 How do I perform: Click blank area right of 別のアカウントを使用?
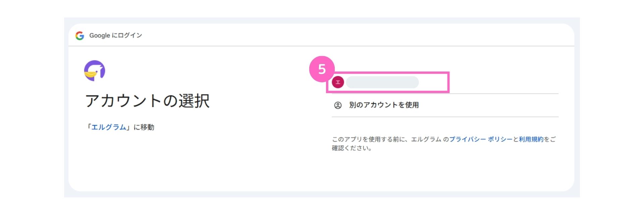click(x=488, y=105)
